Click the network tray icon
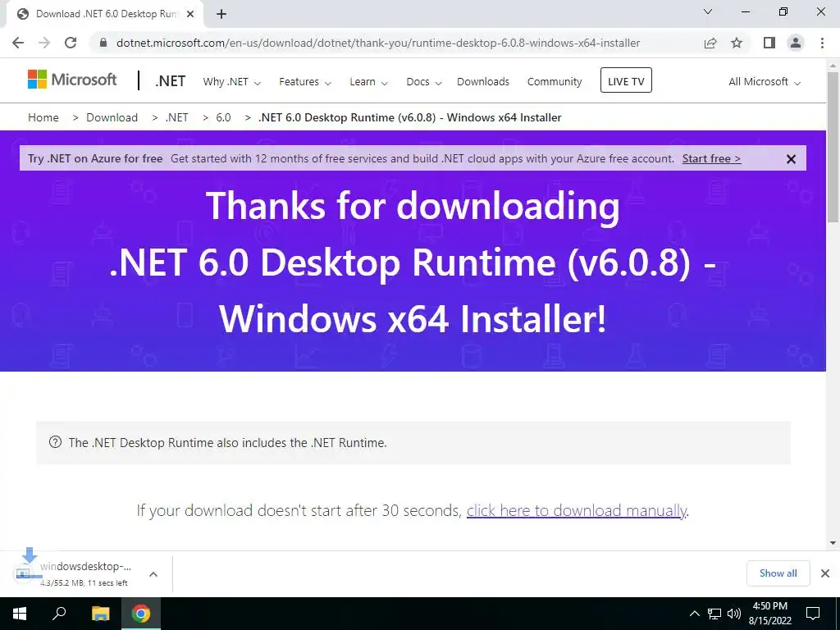This screenshot has height=630, width=840. click(x=714, y=614)
